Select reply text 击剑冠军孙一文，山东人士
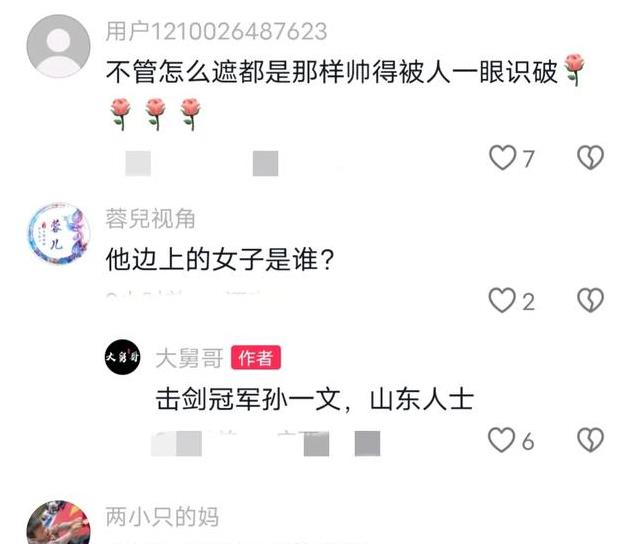 [315, 400]
